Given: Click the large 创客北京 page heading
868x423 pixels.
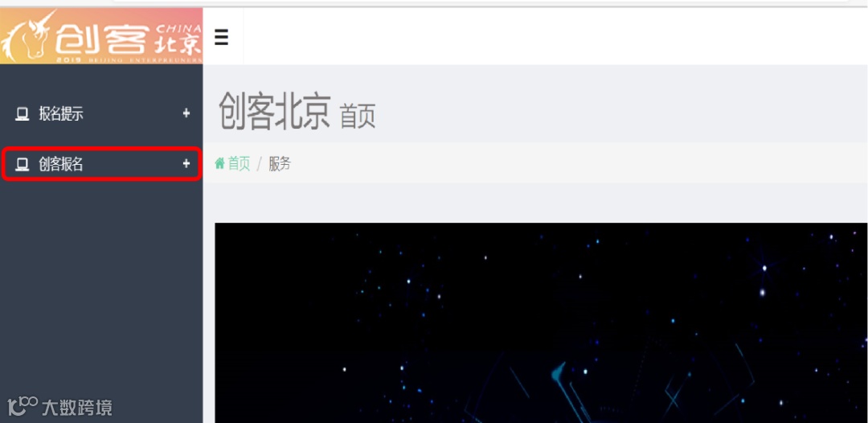Looking at the screenshot, I should coord(275,110).
